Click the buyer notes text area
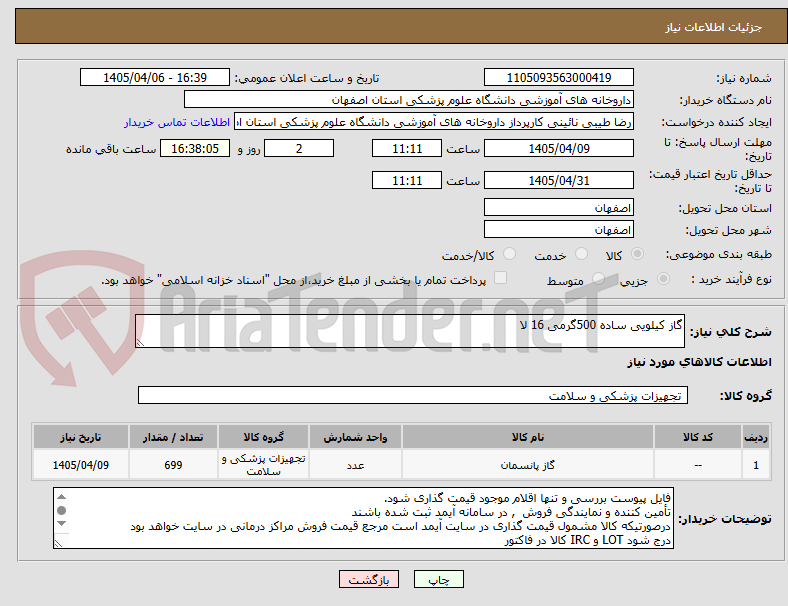This screenshot has height=606, width=788. click(363, 518)
